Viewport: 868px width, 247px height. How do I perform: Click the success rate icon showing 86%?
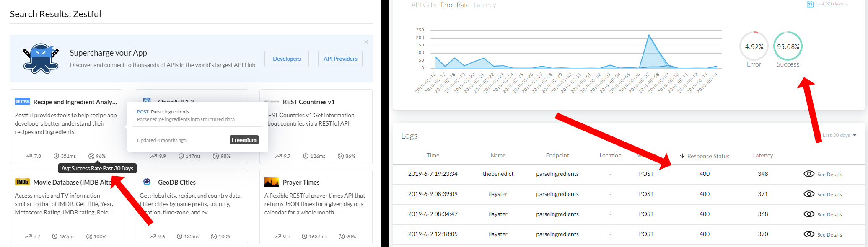(341, 156)
